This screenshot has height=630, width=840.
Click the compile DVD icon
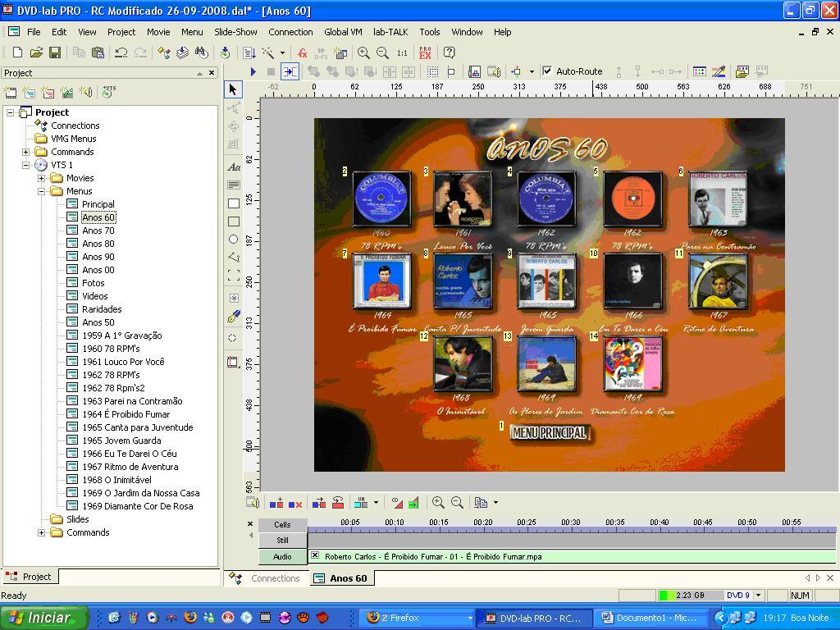point(225,52)
